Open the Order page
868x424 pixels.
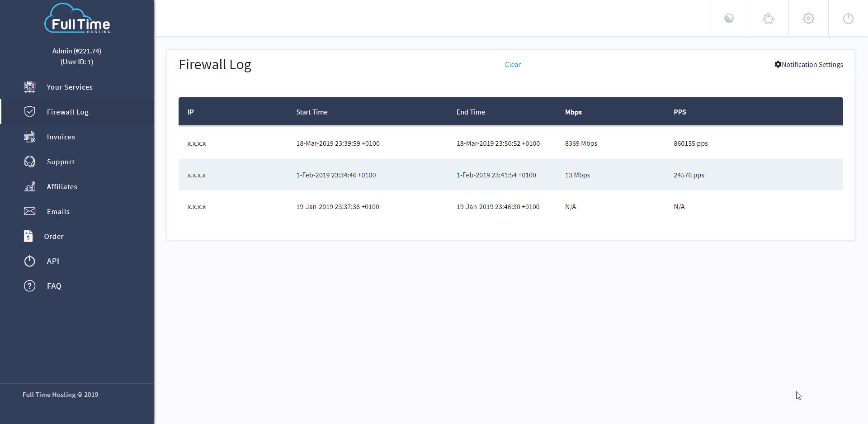pos(54,236)
